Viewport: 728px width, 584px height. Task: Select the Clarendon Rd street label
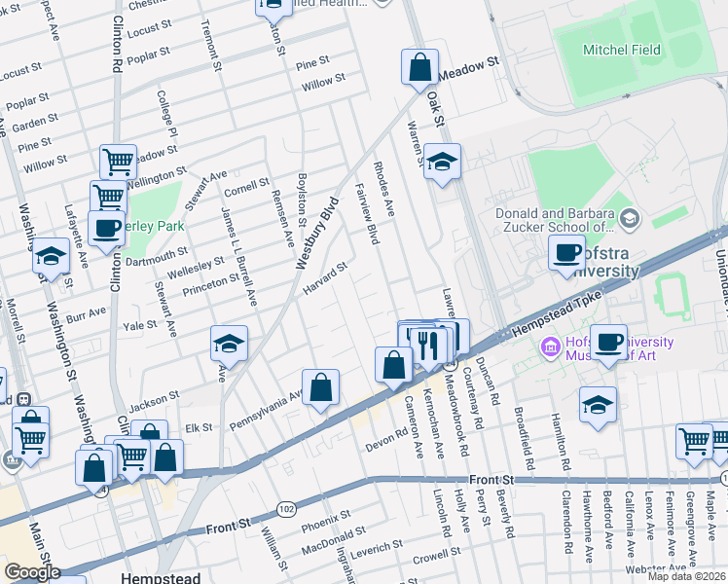point(566,522)
